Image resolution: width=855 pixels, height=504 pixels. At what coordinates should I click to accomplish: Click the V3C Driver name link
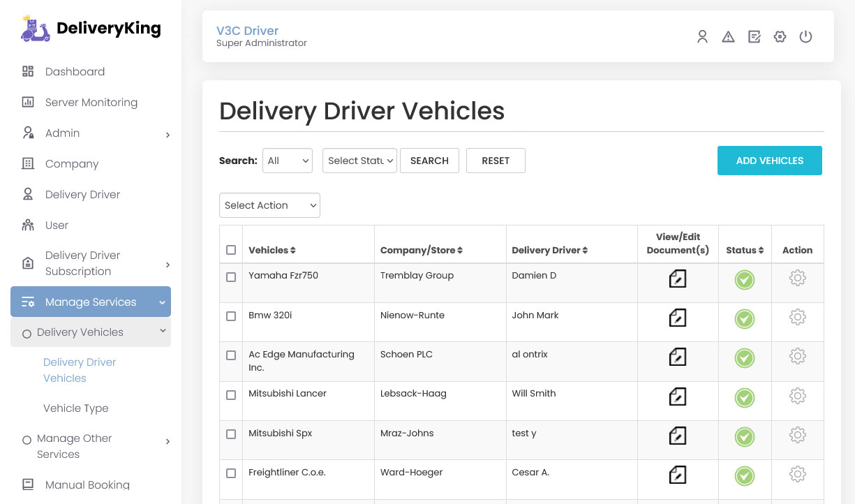pyautogui.click(x=247, y=31)
